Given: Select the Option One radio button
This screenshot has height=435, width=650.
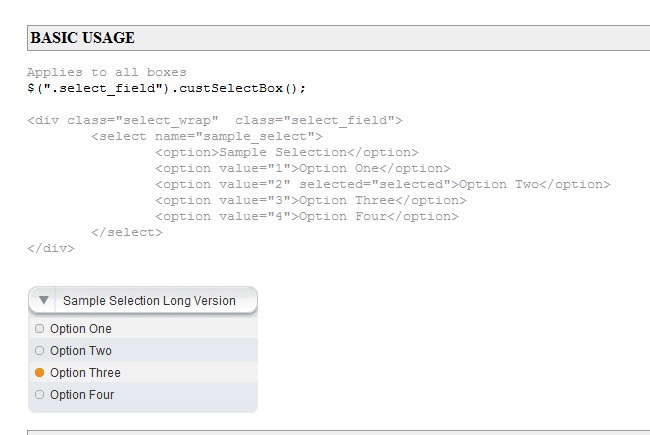Looking at the screenshot, I should (x=39, y=329).
